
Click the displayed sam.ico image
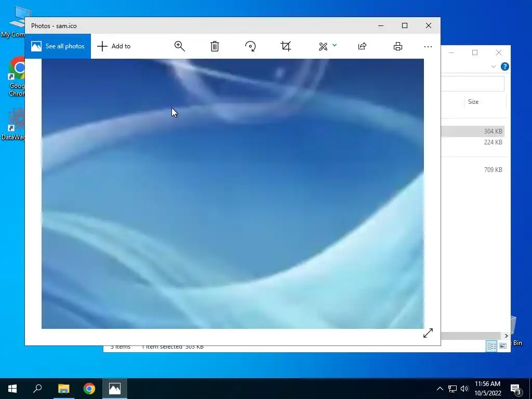[232, 193]
